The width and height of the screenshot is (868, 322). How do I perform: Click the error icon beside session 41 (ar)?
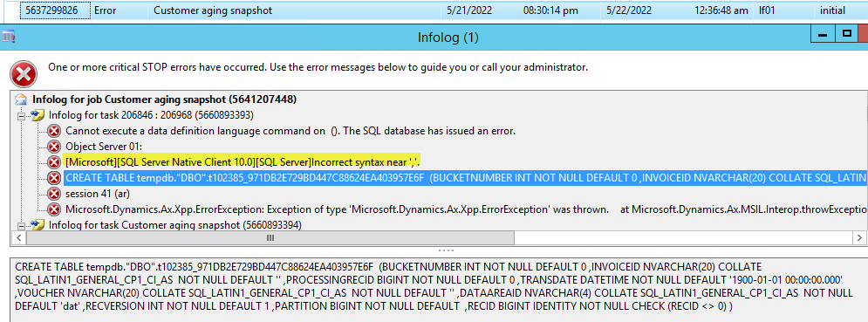(x=54, y=194)
